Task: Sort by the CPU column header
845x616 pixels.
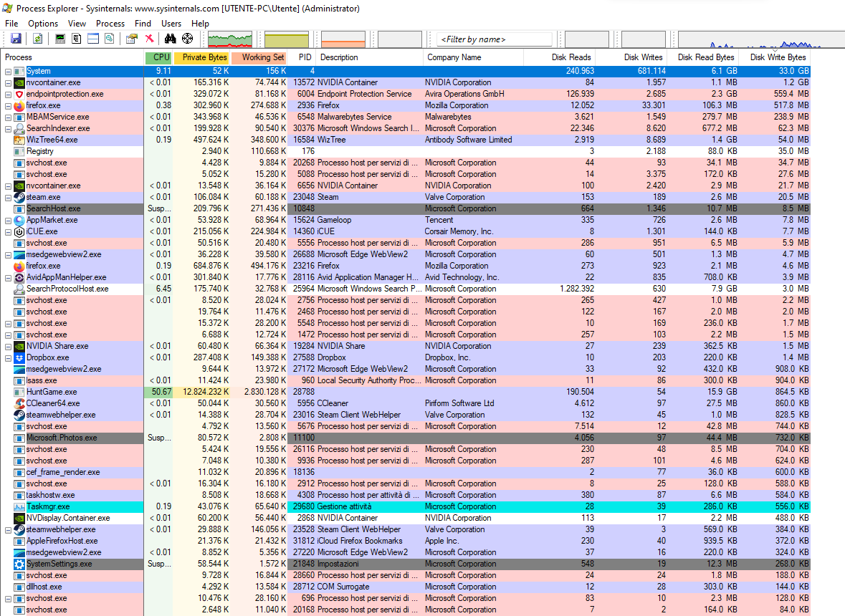Action: point(158,57)
